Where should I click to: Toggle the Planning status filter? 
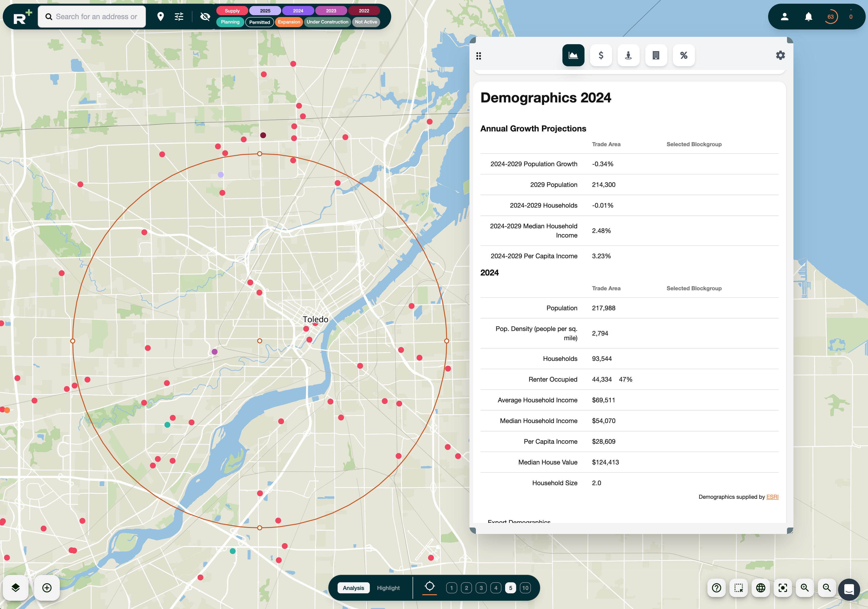coord(230,22)
